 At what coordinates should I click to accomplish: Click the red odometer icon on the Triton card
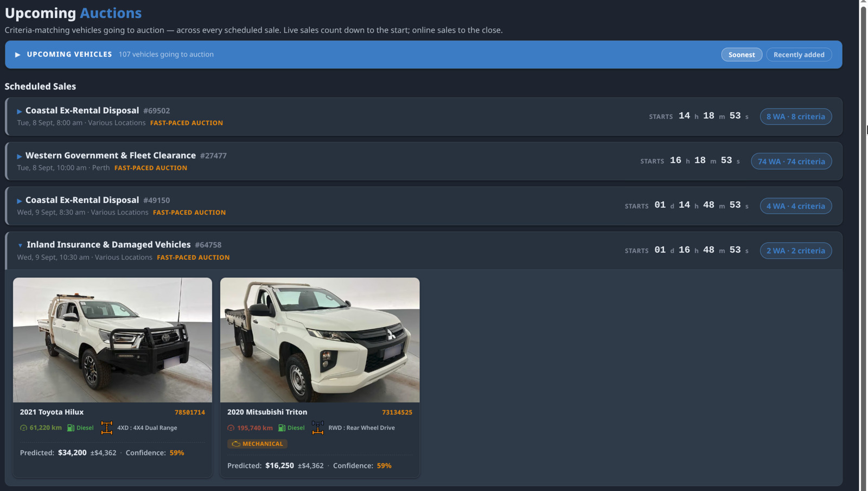click(231, 428)
